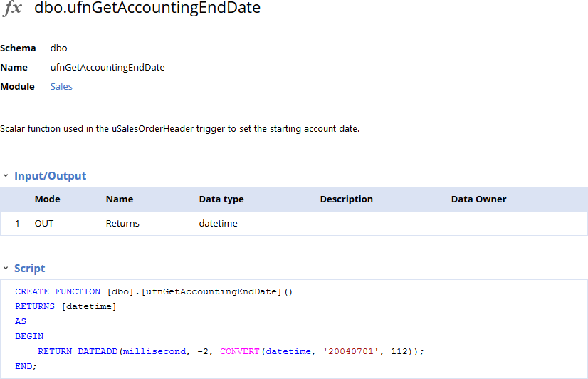Image resolution: width=588 pixels, height=379 pixels.
Task: Click the fx function icon in title
Action: [13, 9]
